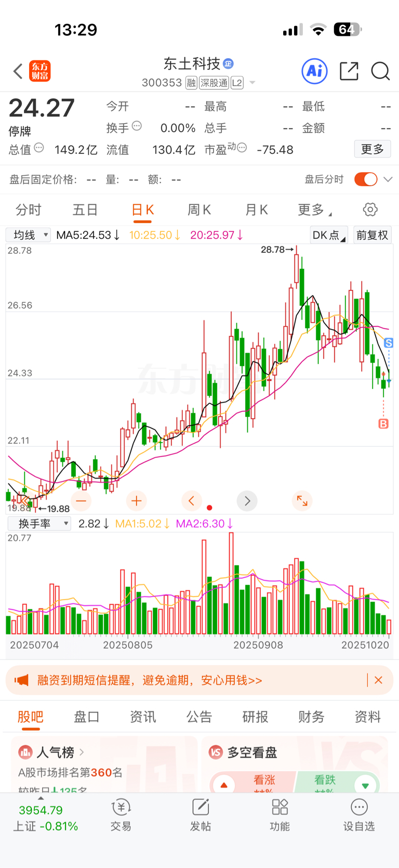Tap the 人气榜 ranking icon
Screen dimensions: 399x868
tap(25, 752)
